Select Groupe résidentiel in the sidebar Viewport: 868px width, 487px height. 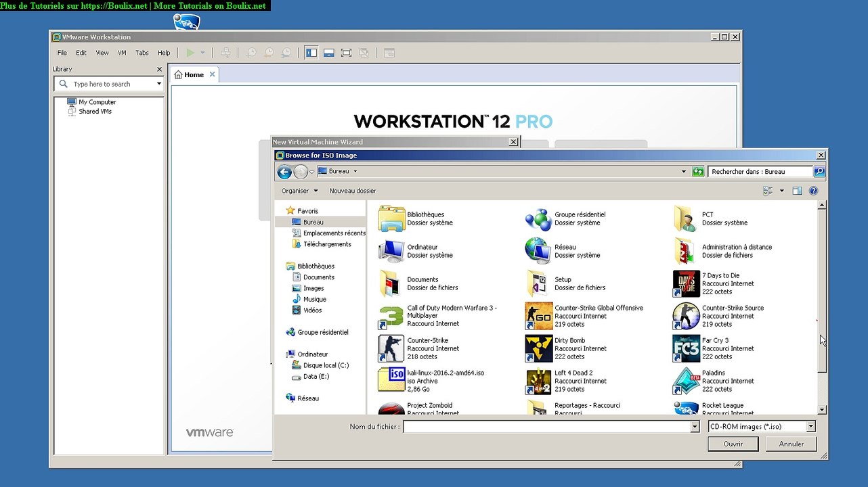click(x=317, y=332)
